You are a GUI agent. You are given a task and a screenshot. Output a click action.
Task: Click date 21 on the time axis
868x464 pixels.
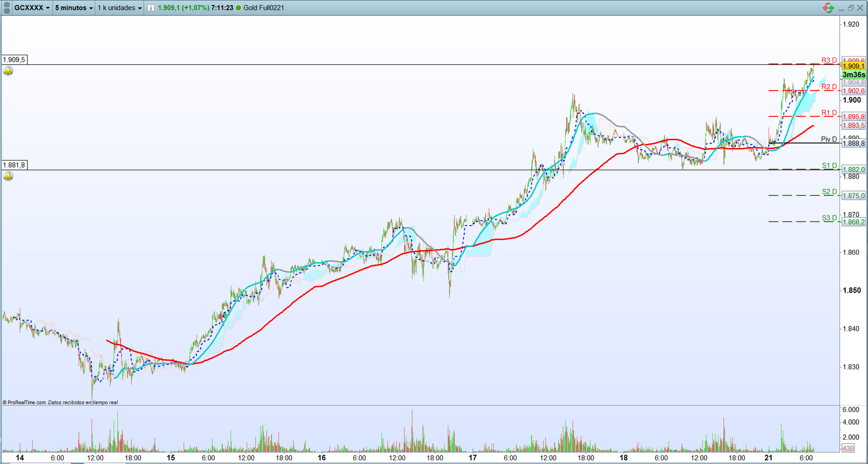tap(769, 458)
